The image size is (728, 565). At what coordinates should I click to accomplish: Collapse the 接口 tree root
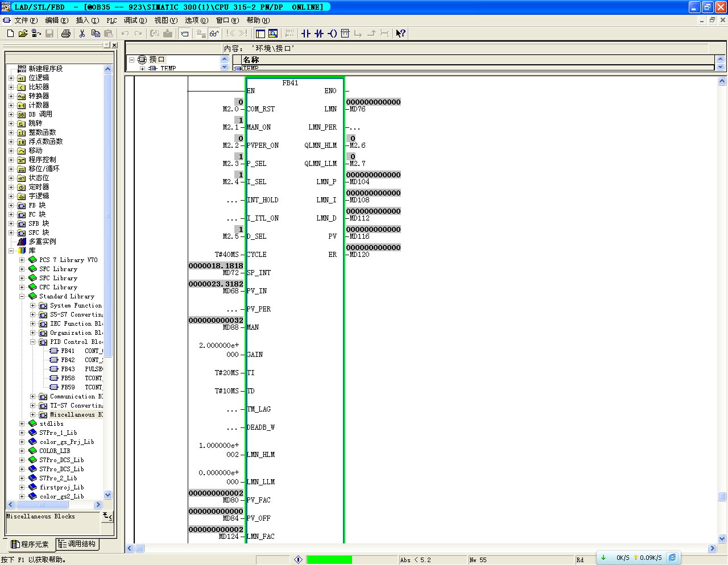[131, 60]
